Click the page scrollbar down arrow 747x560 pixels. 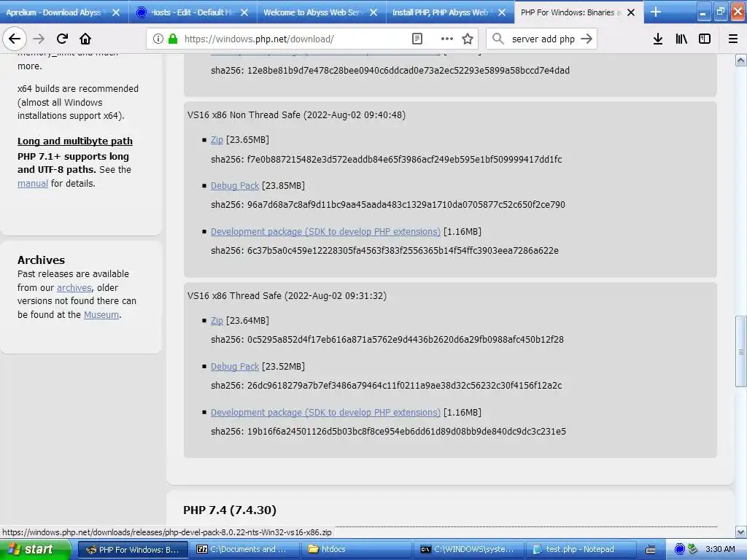tap(740, 532)
